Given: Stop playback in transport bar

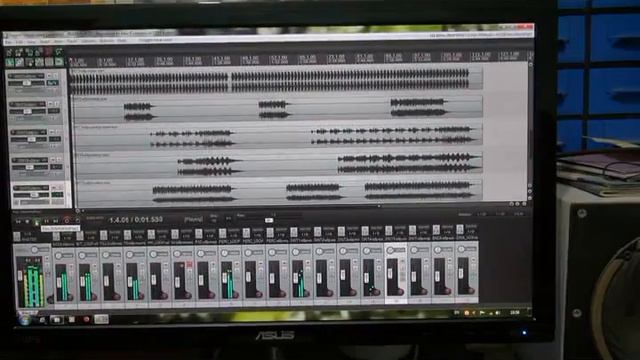Looking at the screenshot, I should pos(27,222).
